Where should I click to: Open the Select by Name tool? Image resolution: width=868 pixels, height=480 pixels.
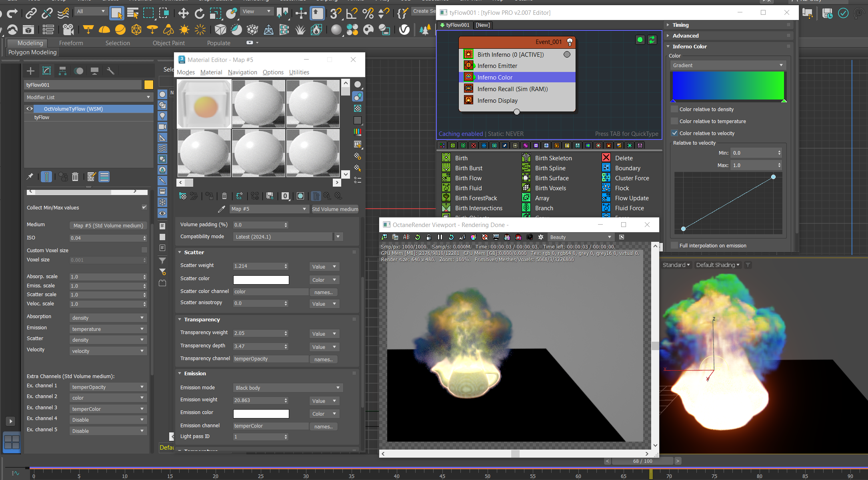pyautogui.click(x=132, y=13)
